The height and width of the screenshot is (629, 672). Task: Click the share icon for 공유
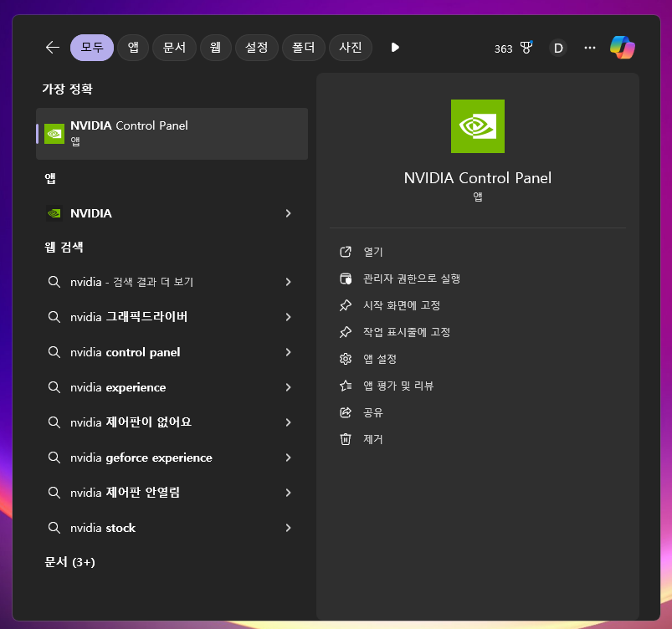click(x=346, y=412)
